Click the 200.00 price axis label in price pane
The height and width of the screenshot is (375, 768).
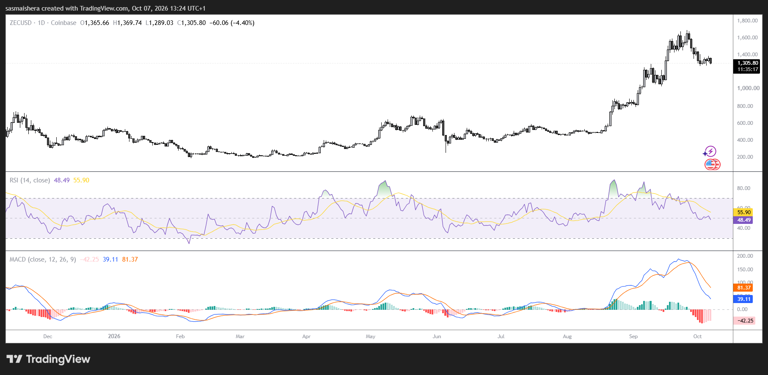744,157
